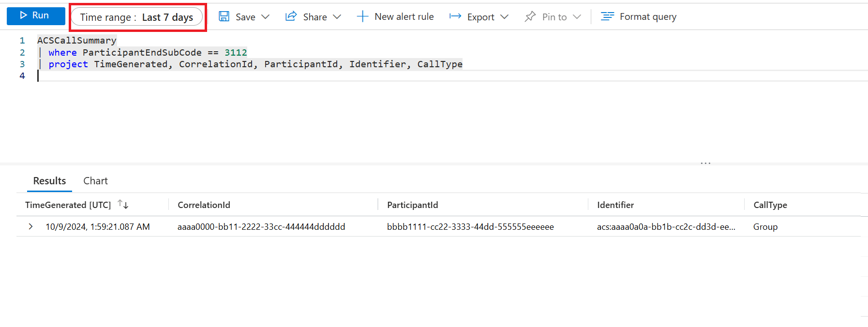
Task: Sort by TimeGenerated using the arrows icon
Action: point(123,205)
